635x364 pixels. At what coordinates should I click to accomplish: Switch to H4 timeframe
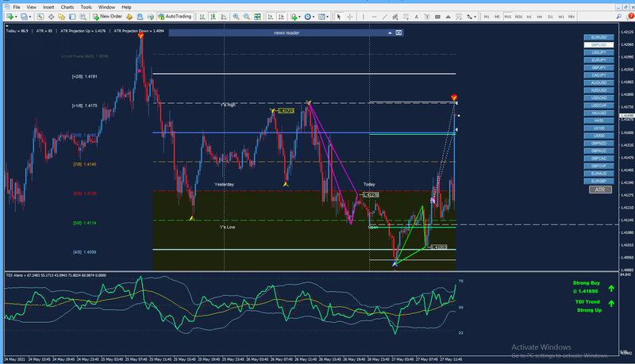coord(540,17)
